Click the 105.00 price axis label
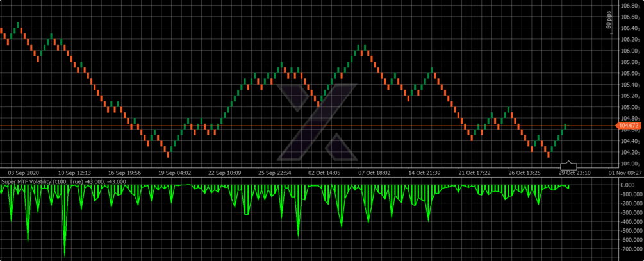The width and height of the screenshot is (644, 261). coord(631,107)
